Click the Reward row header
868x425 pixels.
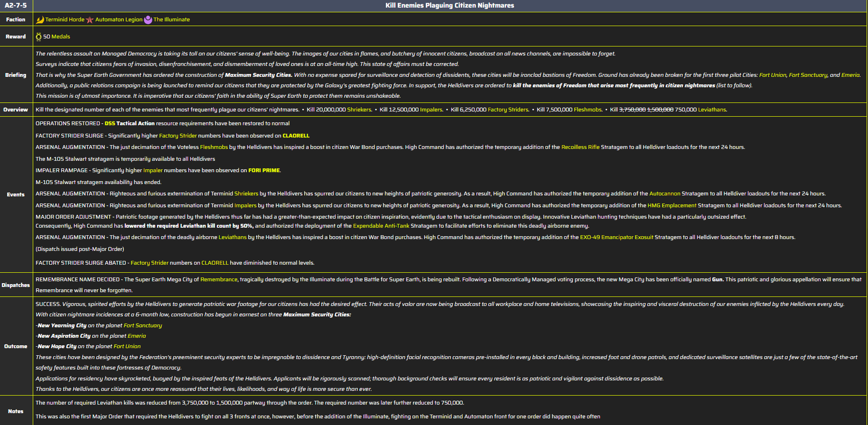tap(16, 37)
